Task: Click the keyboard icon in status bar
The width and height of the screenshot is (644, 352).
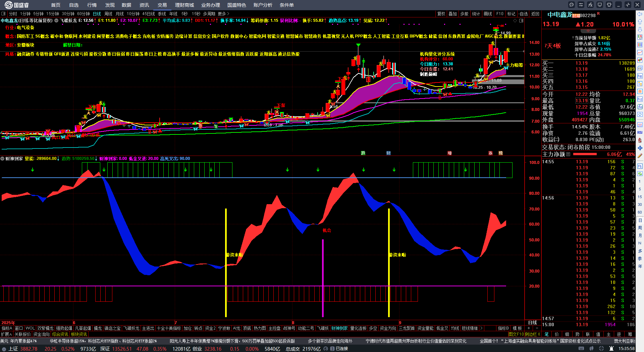Action: tap(581, 349)
